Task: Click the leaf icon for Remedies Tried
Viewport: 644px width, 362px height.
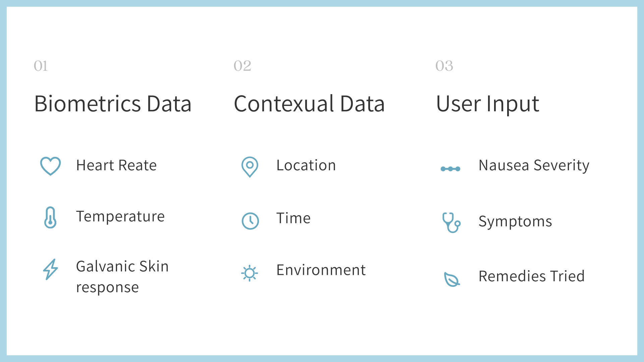Action: 451,279
